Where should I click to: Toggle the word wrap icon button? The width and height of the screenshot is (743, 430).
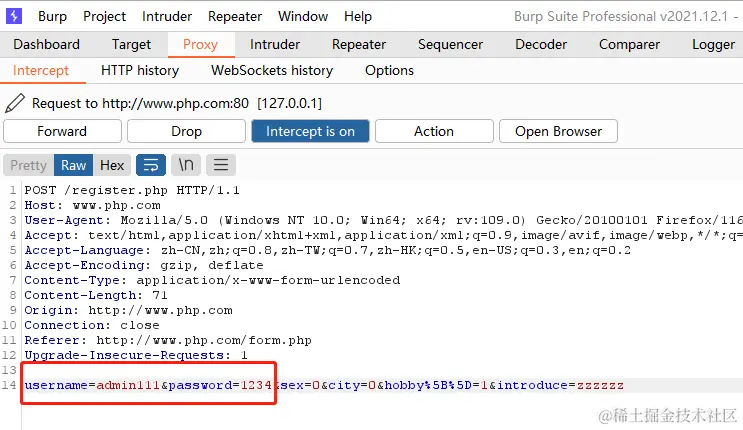(x=151, y=165)
